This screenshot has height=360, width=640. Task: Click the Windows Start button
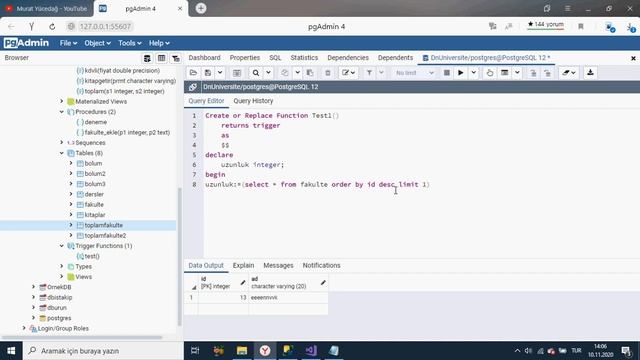pyautogui.click(x=11, y=351)
